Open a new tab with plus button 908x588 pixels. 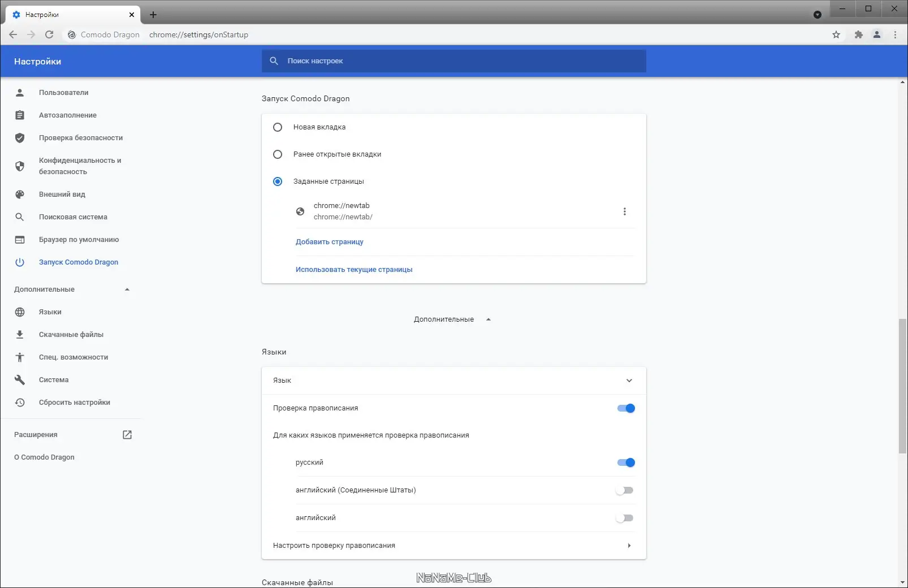coord(153,15)
